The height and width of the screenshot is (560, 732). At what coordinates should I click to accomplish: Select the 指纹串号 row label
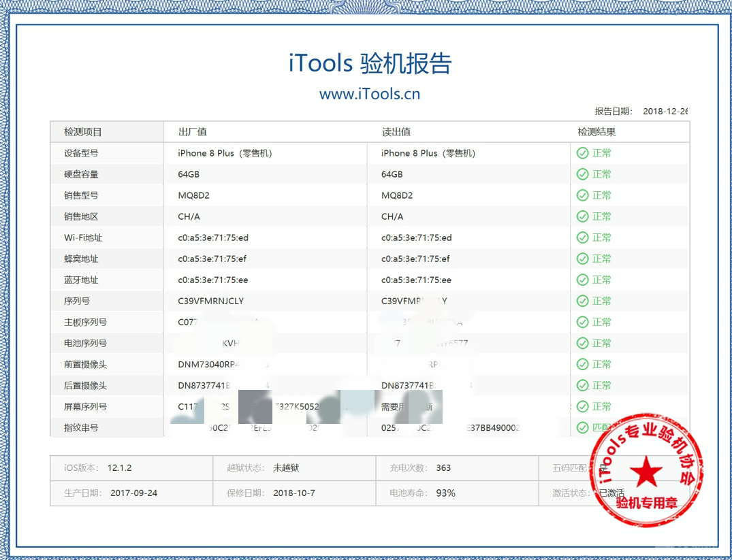pyautogui.click(x=81, y=427)
